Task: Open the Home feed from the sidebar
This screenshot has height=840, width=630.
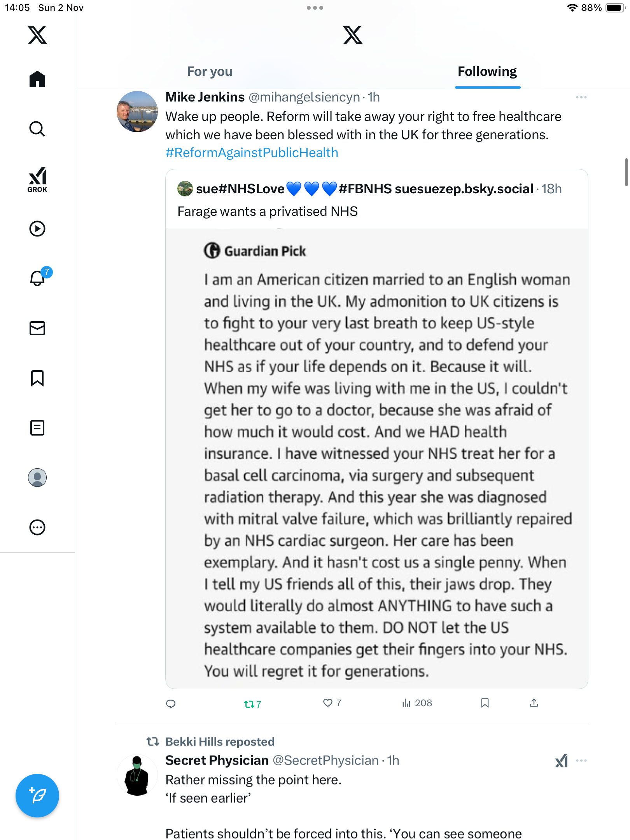Action: click(37, 79)
